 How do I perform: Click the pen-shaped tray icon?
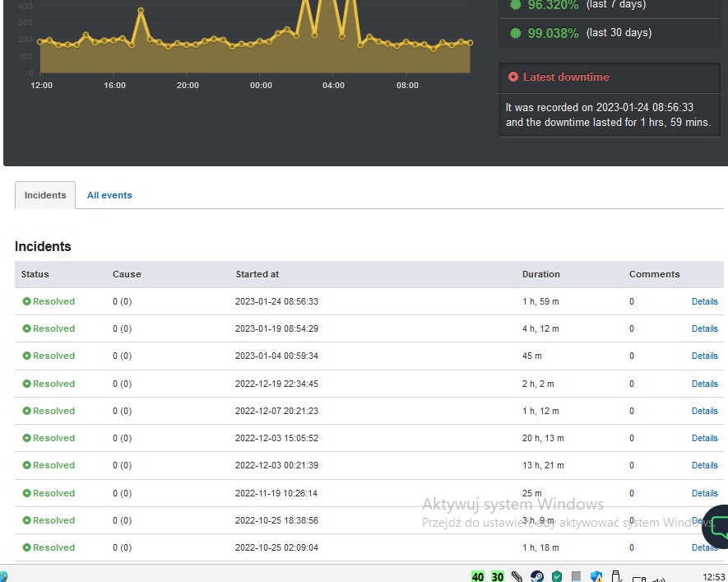[517, 576]
